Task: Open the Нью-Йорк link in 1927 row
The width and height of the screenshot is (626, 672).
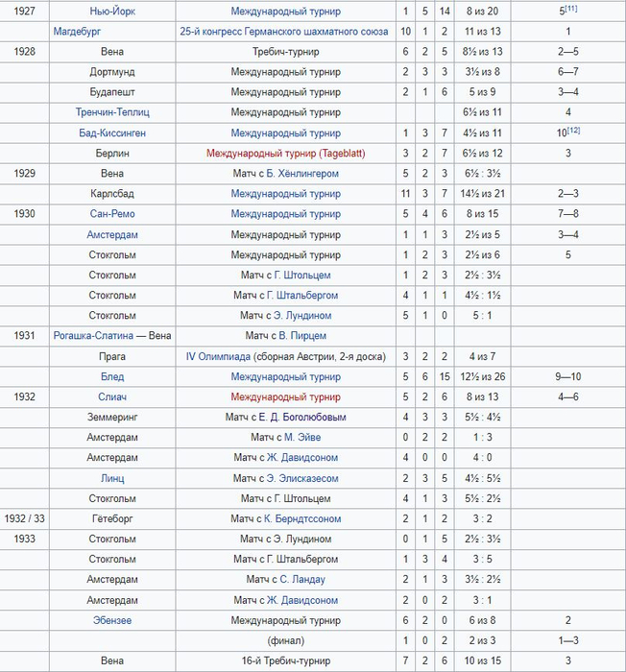Action: [112, 12]
